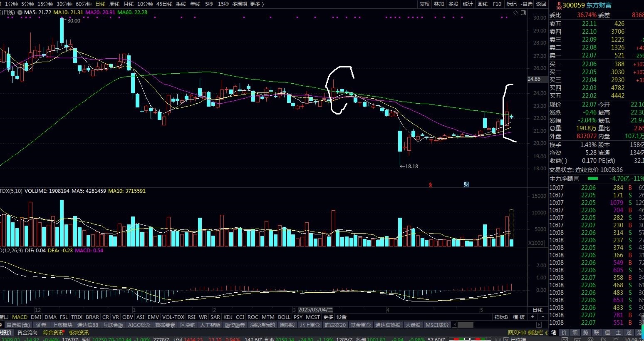The width and height of the screenshot is (644, 341).
Task: Expand 更多 chart period options
Action: [x=256, y=4]
